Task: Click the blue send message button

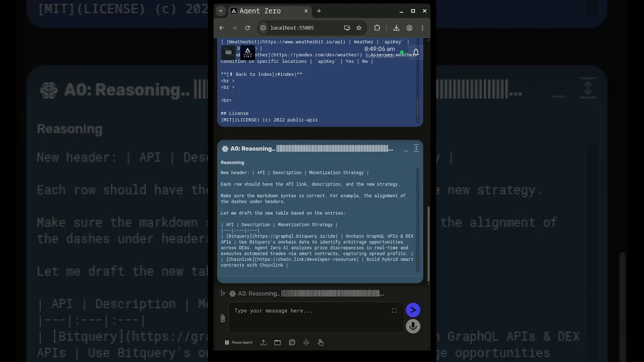Action: [x=413, y=310]
